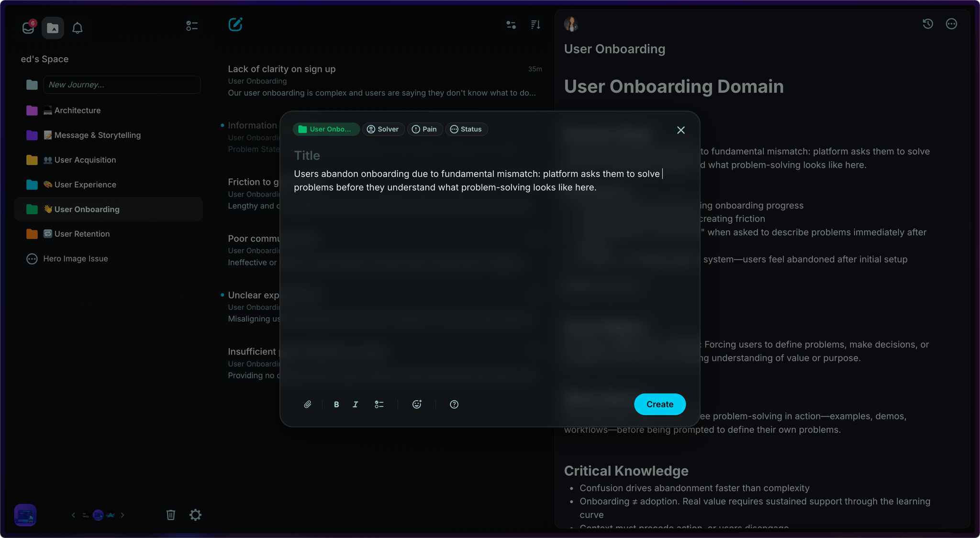Insert a checklist in the note
The height and width of the screenshot is (538, 980).
(x=379, y=405)
